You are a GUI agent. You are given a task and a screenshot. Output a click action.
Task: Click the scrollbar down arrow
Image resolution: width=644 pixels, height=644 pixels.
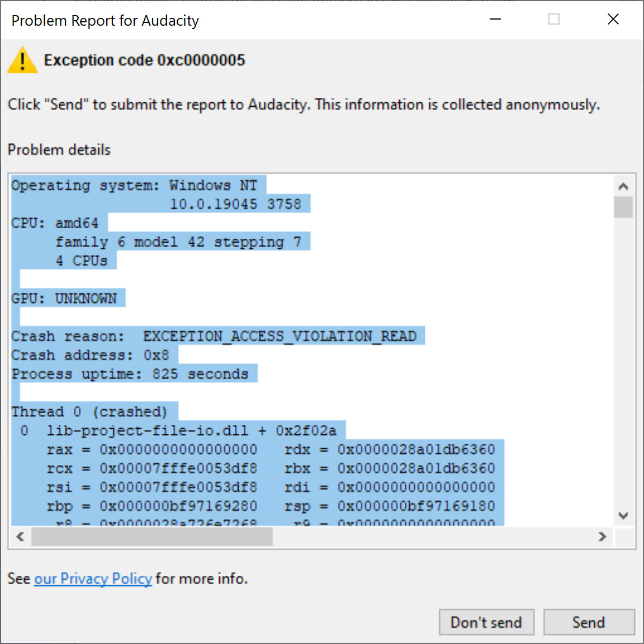(x=623, y=515)
